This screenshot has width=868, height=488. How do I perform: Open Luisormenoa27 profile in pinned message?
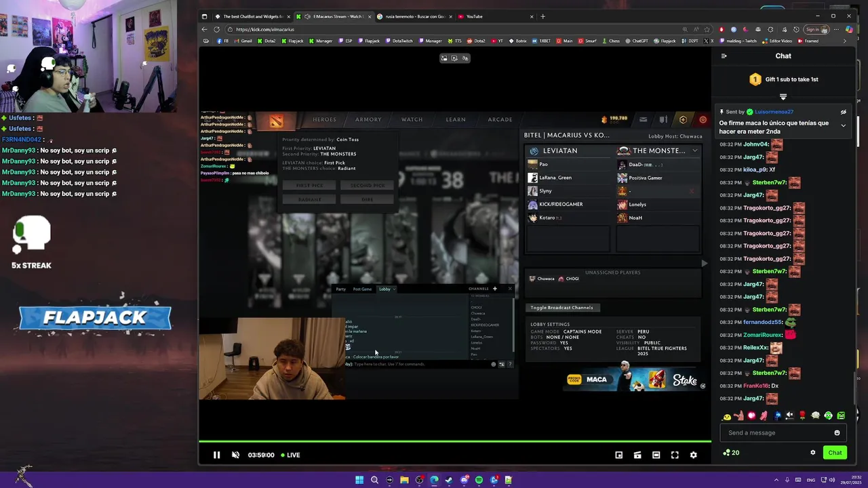coord(774,112)
